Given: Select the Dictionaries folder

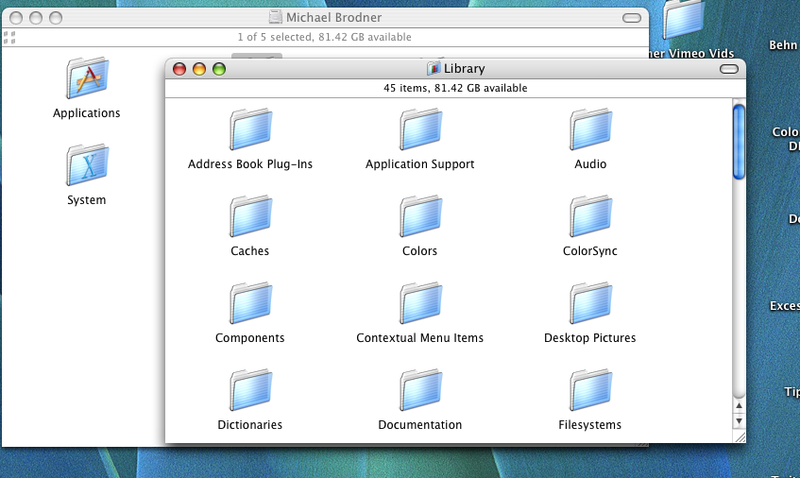Looking at the screenshot, I should (x=250, y=391).
